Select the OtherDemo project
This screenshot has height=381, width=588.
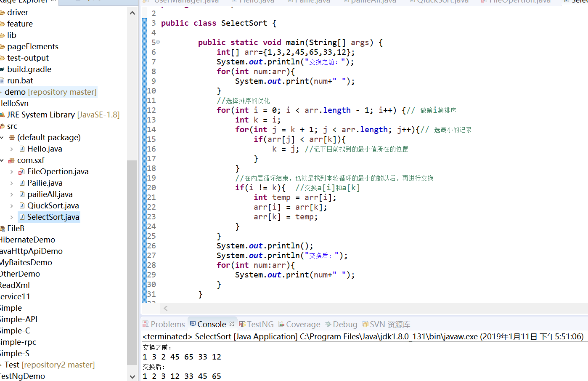coord(20,274)
